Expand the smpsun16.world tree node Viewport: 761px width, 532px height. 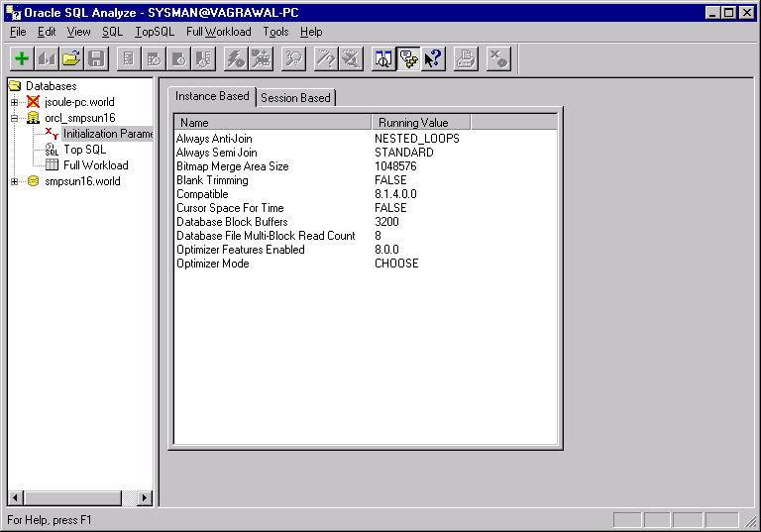[14, 181]
